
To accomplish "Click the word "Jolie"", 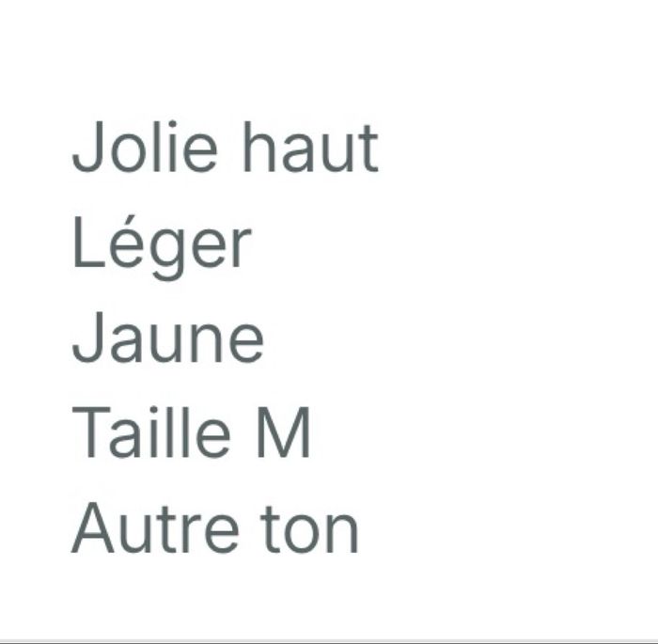I will [x=145, y=147].
